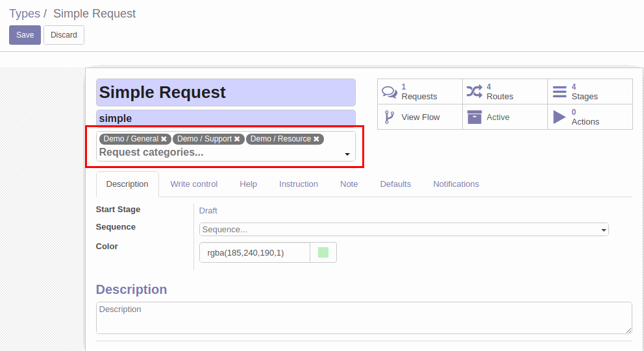Open the Write control tab
Screen dimensions: 644x351
[x=194, y=184]
